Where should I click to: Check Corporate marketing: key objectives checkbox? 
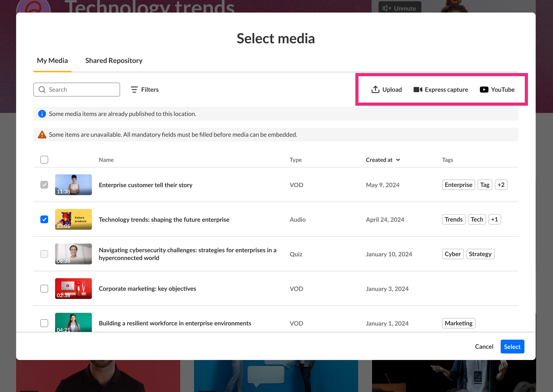(44, 289)
